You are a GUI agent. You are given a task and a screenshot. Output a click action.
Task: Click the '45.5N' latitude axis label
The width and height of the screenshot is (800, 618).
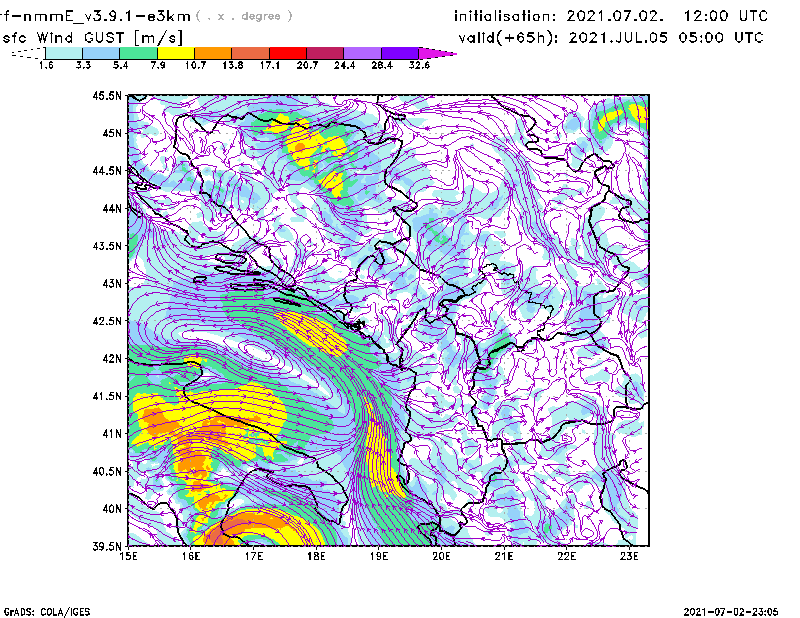click(107, 95)
